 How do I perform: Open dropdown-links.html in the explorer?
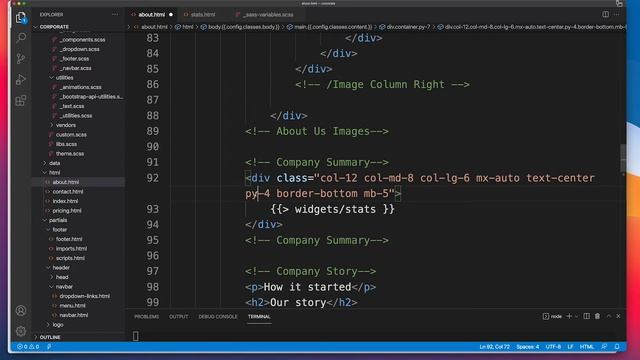pyautogui.click(x=84, y=296)
